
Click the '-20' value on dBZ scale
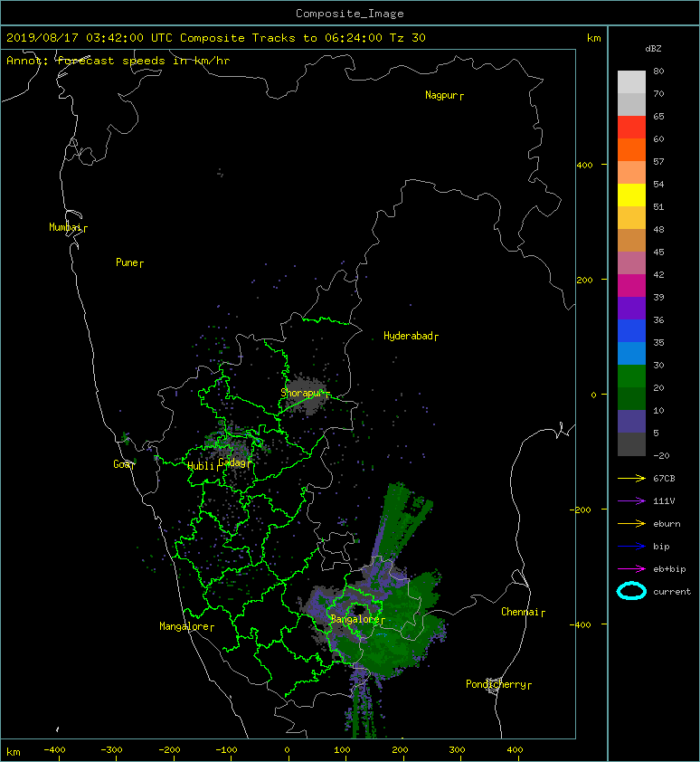click(661, 456)
